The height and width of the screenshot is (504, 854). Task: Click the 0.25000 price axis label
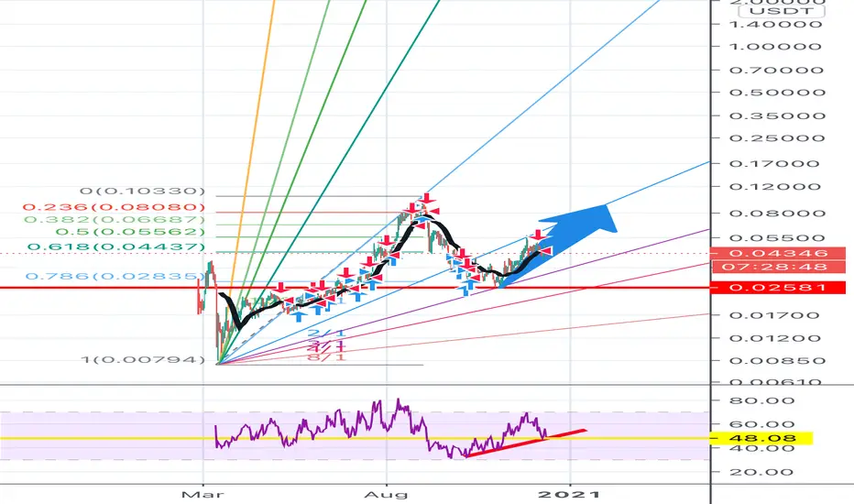coord(775,138)
